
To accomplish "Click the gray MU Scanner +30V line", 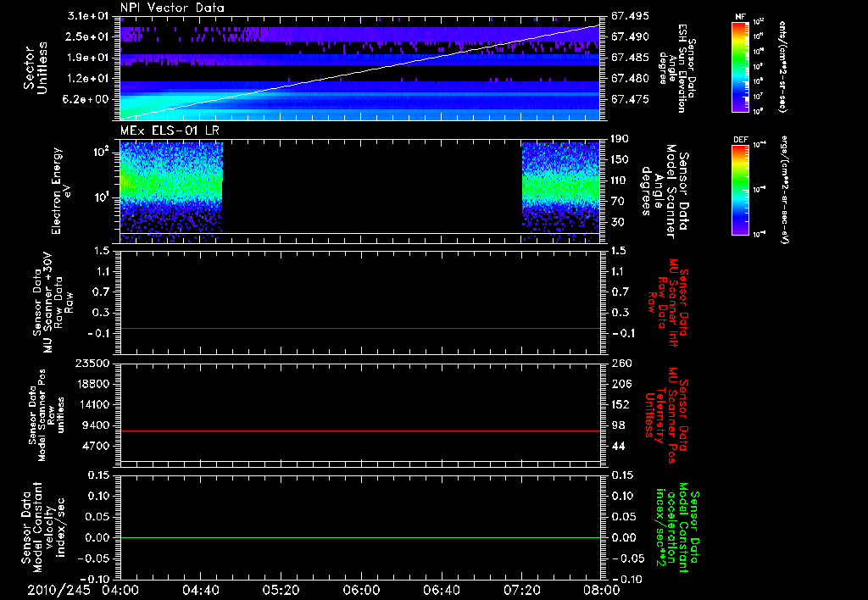I will [x=360, y=328].
